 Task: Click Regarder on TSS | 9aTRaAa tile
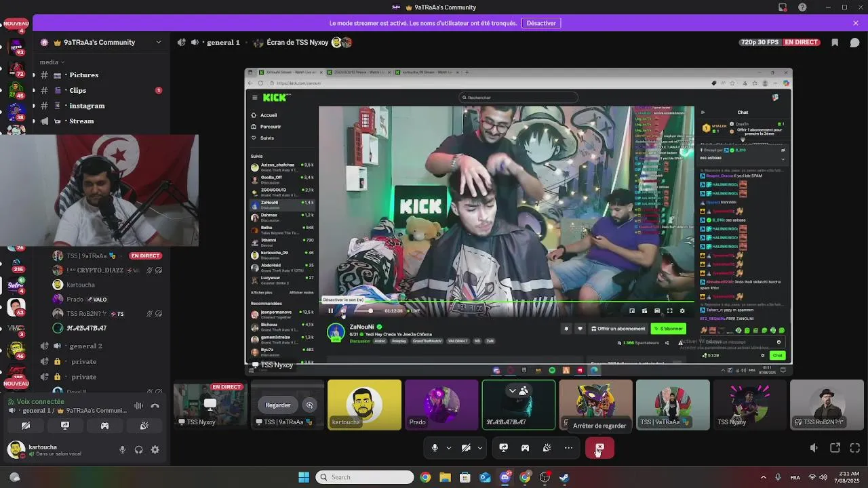[278, 405]
